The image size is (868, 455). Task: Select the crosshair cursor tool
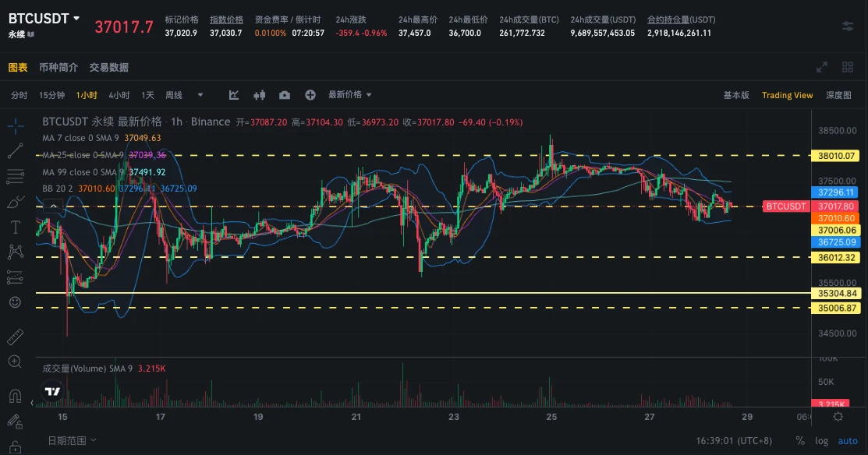(x=15, y=125)
